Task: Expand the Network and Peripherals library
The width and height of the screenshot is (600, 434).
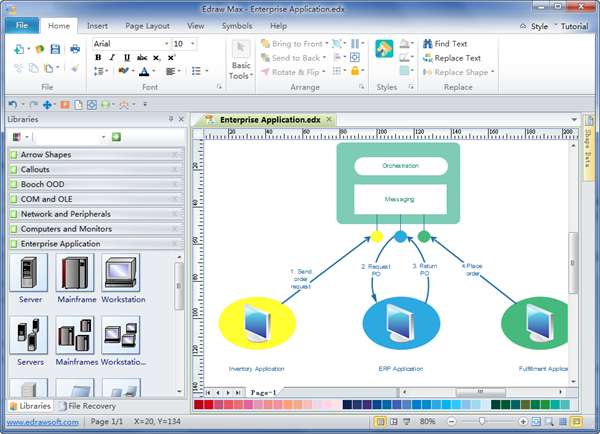Action: (x=66, y=214)
